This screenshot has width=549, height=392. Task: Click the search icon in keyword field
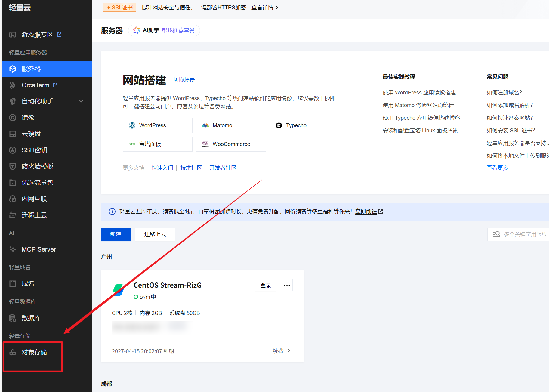(x=496, y=234)
